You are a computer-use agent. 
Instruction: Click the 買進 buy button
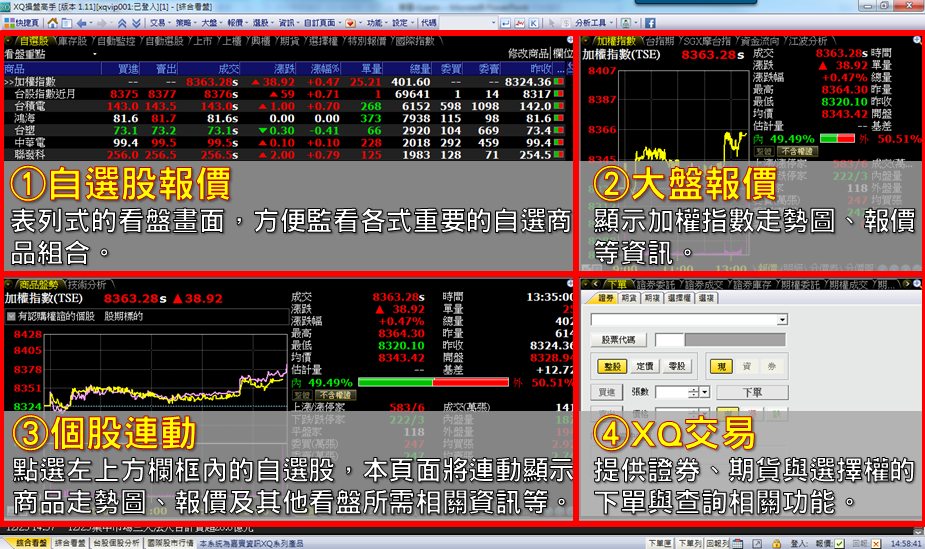[x=606, y=392]
